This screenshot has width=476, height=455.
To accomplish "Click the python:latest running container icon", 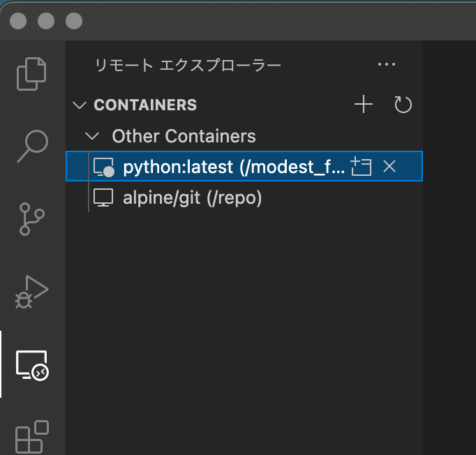I will point(103,167).
